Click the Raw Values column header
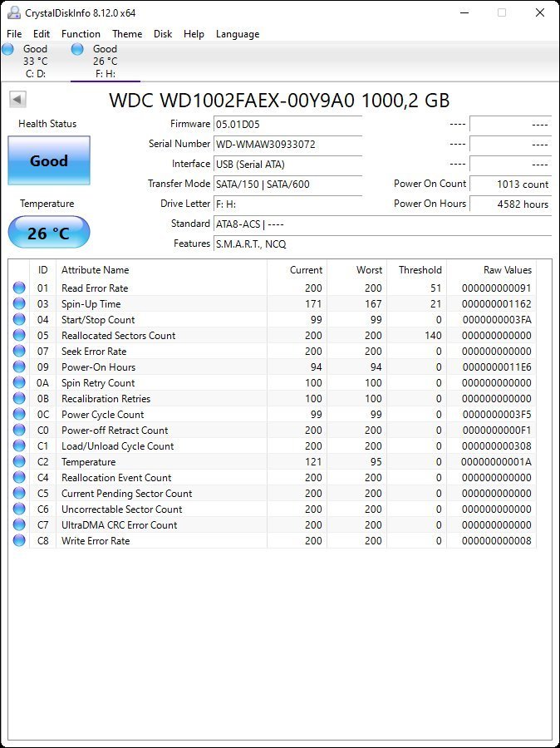 click(507, 270)
